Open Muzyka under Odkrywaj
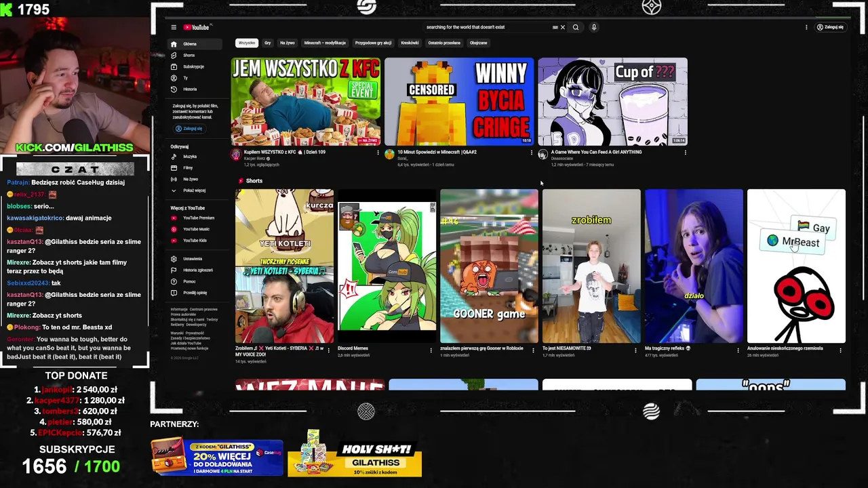Viewport: 868px width, 488px height. point(195,157)
